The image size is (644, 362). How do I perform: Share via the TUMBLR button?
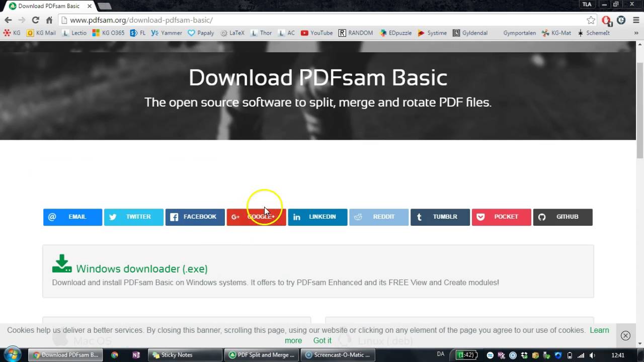click(x=440, y=217)
